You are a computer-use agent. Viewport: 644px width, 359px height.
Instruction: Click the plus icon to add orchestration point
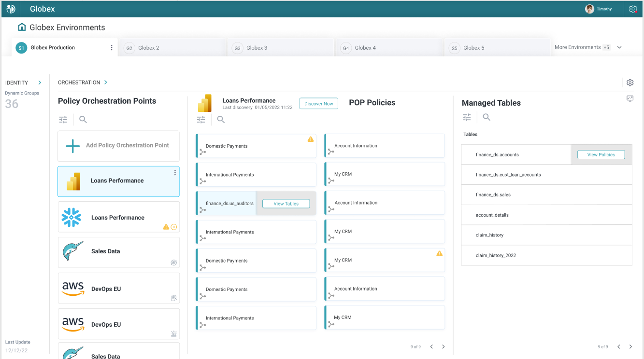pos(72,146)
